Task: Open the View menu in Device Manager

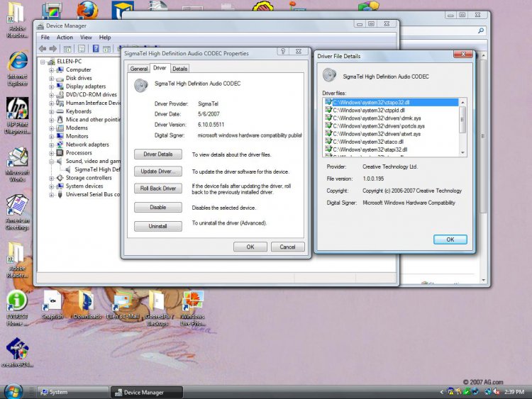Action: (86, 38)
